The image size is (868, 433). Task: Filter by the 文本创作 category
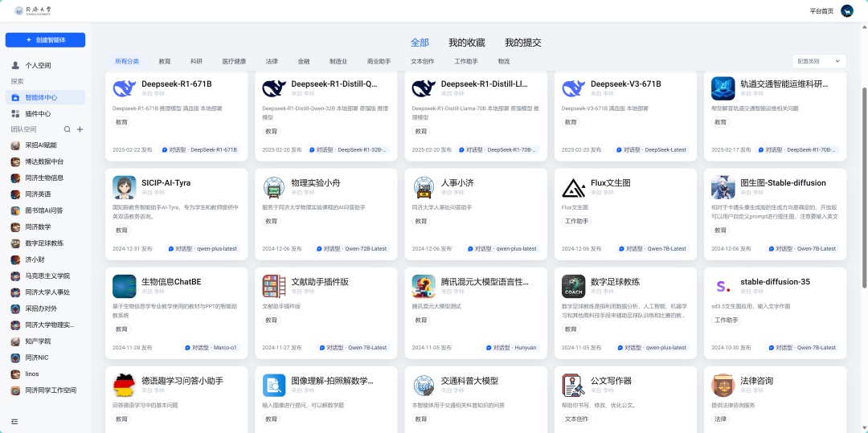coord(423,61)
